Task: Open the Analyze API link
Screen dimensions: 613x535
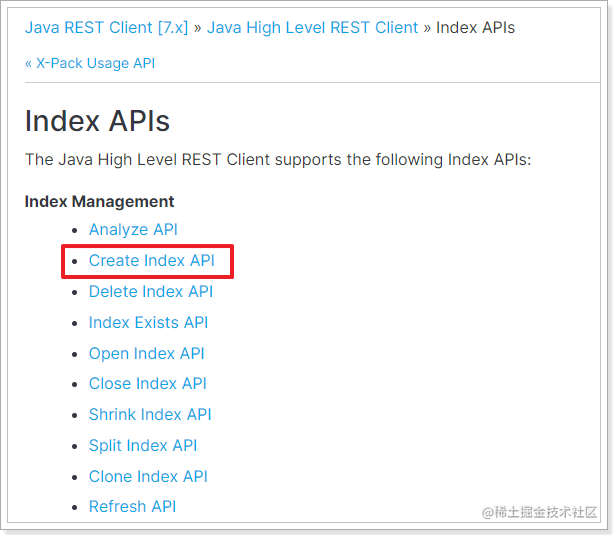Action: coord(133,230)
